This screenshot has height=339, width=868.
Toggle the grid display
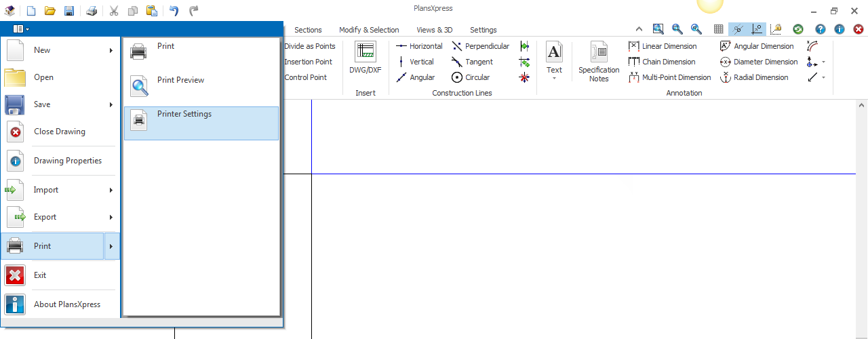coord(718,29)
